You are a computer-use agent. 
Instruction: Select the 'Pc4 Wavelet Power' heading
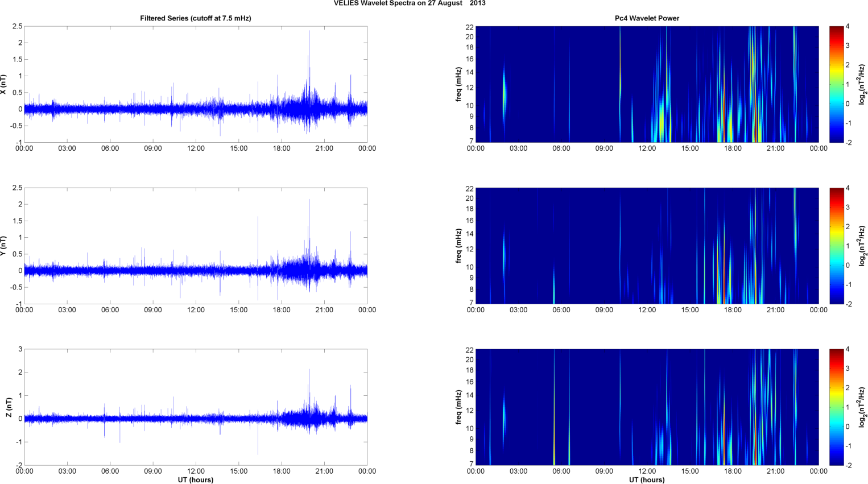pos(647,18)
